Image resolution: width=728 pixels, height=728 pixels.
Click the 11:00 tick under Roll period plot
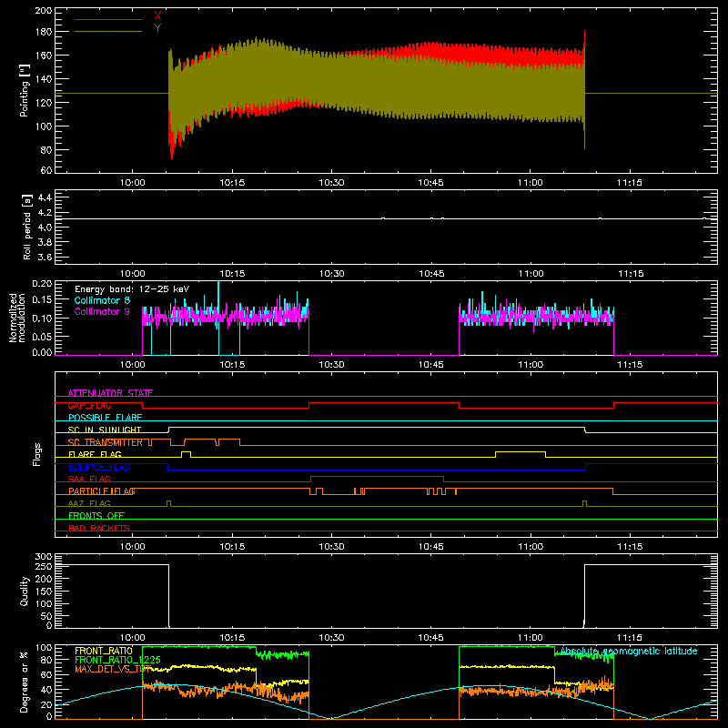tap(531, 274)
